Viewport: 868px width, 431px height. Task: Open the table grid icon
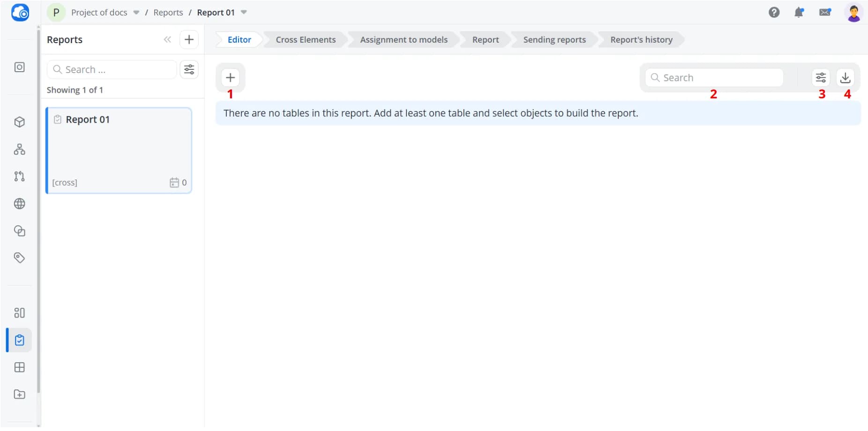[19, 367]
